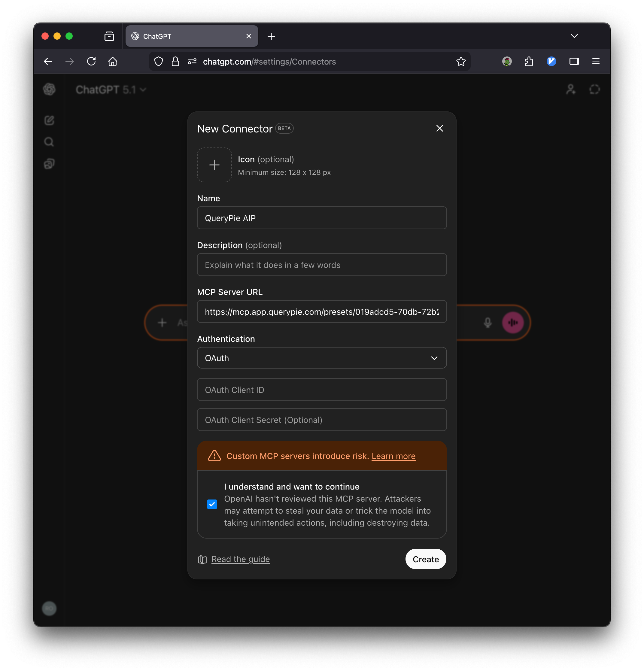Uncheck the I understand and want to continue box
Screen dimensions: 644x671
pyautogui.click(x=212, y=505)
